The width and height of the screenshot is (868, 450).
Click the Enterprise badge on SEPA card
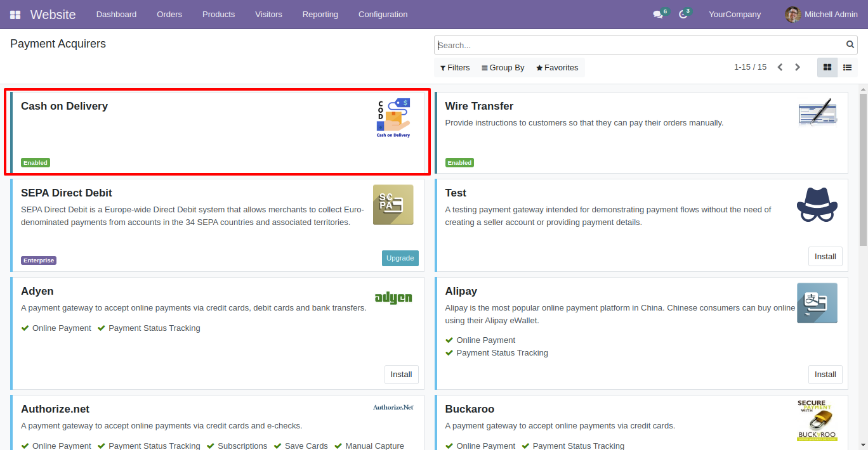[39, 260]
